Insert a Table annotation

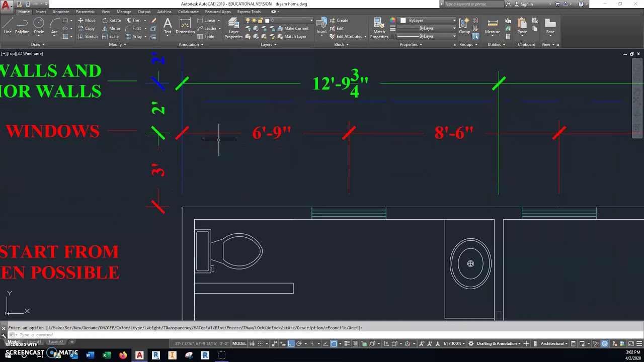(206, 37)
